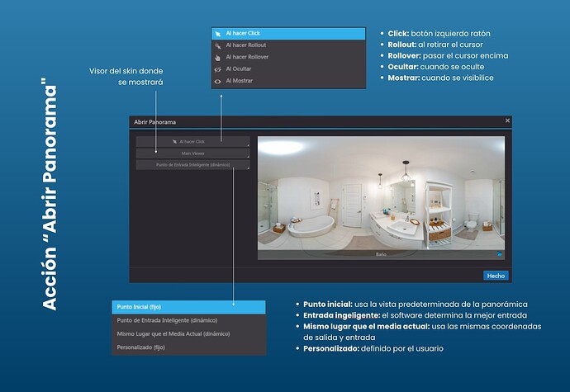570x392 pixels.
Task: Click the rollout cursor icon in the list
Action: [x=218, y=45]
